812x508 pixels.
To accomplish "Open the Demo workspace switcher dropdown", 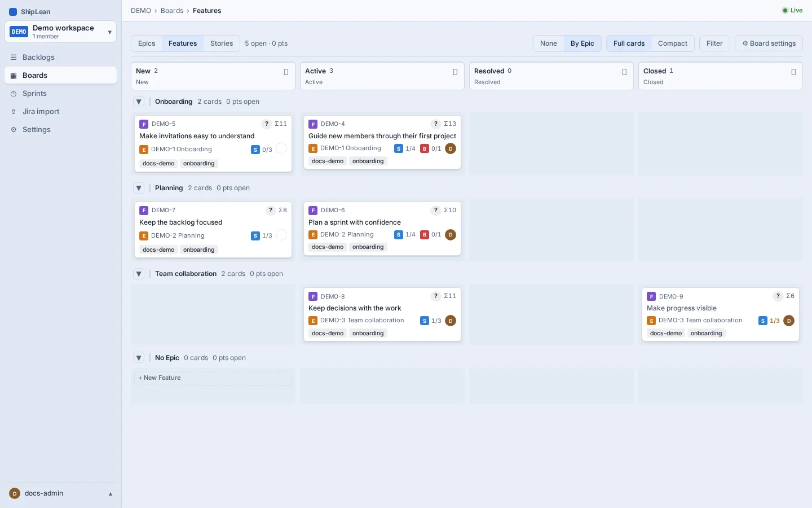I will [x=60, y=32].
